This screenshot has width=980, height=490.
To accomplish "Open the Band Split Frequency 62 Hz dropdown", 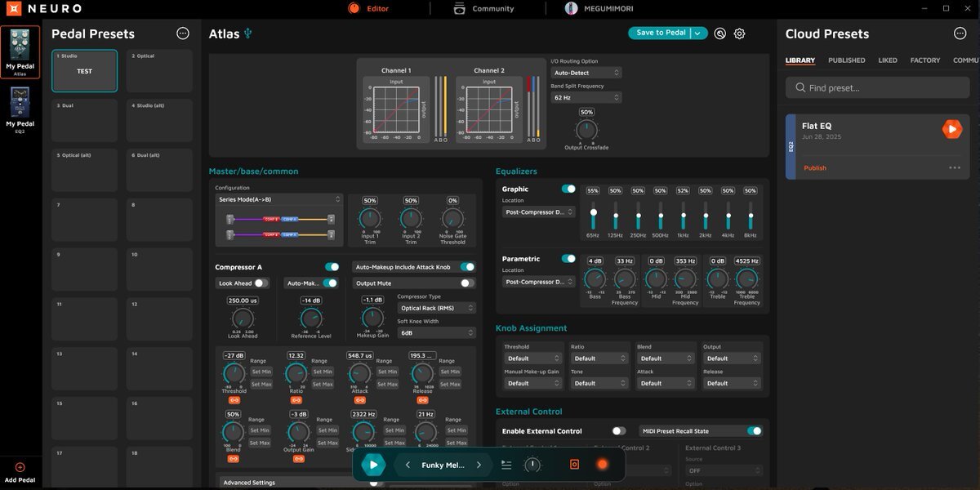I will point(586,97).
